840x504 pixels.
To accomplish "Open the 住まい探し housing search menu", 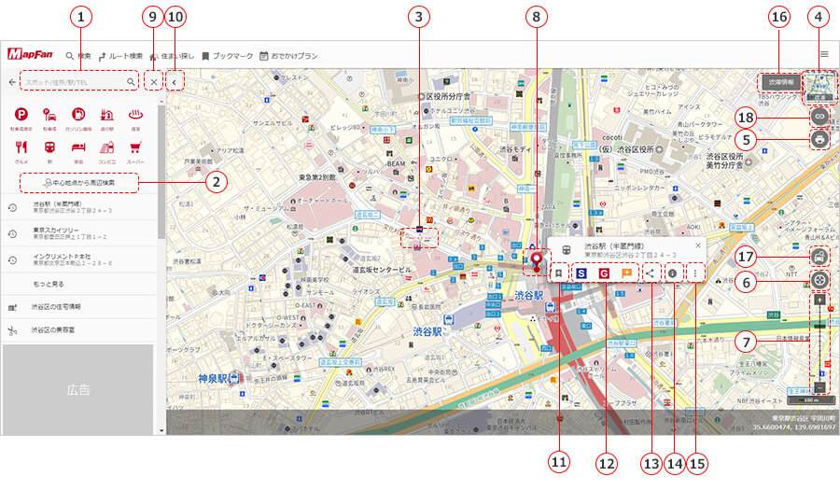I will tap(172, 56).
